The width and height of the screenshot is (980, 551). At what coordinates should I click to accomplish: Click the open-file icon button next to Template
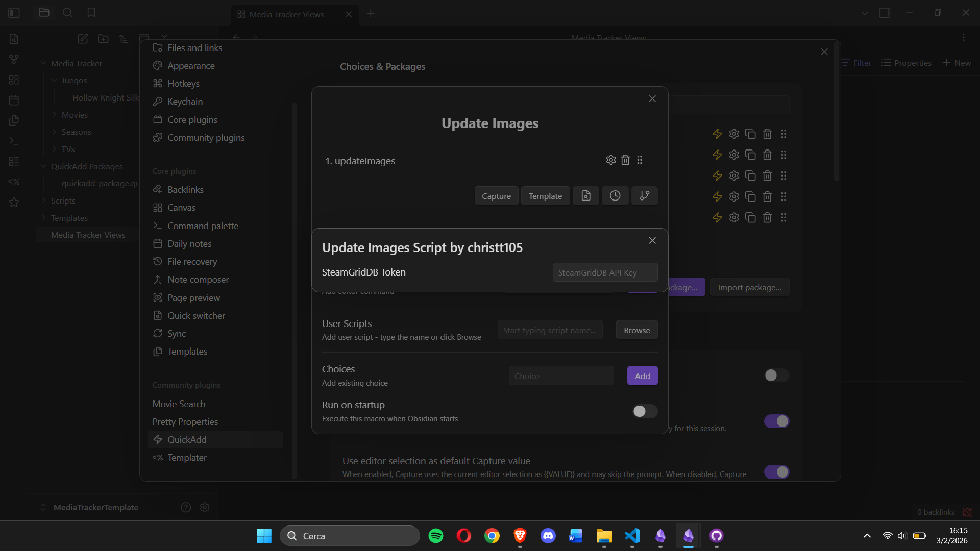586,196
